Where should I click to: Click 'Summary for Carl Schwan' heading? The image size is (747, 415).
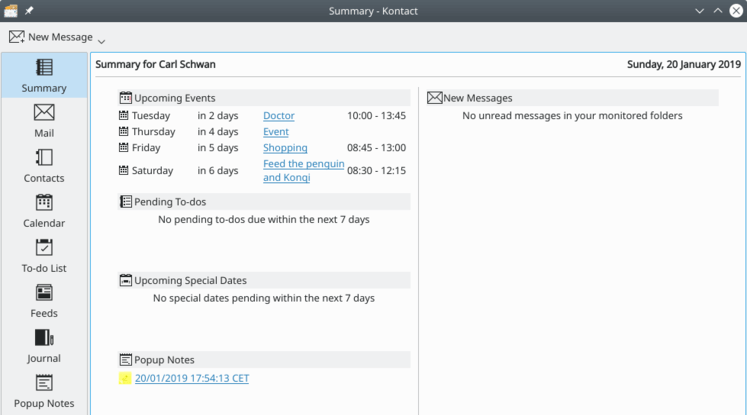[155, 64]
